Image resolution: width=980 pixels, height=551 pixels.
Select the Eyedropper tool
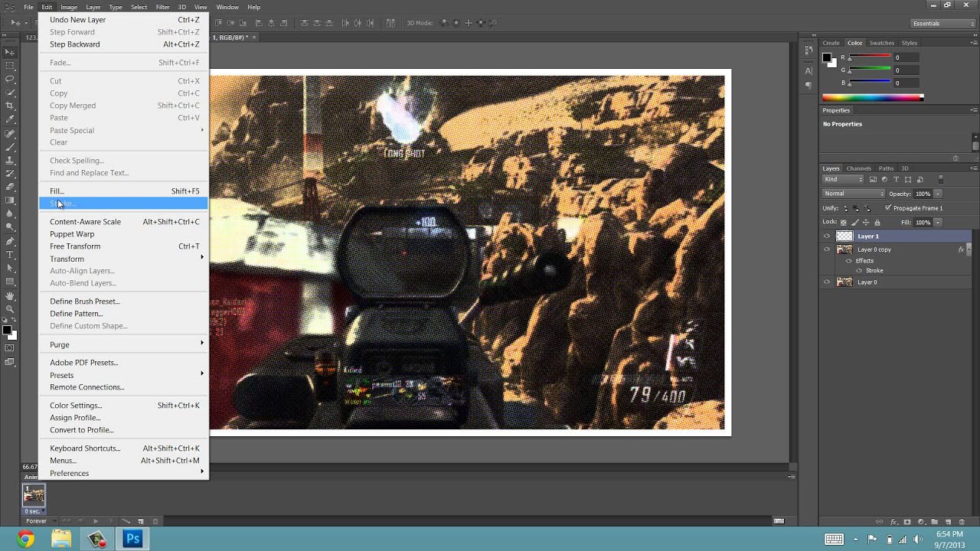[x=10, y=119]
